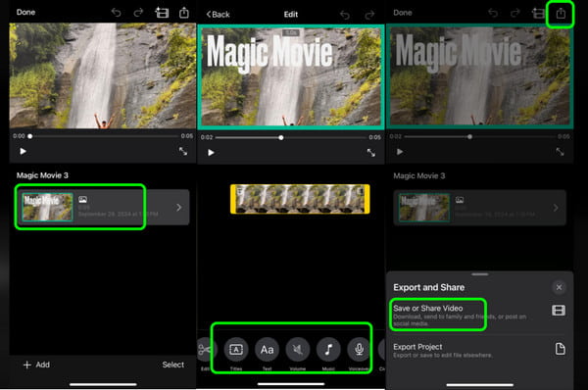Image resolution: width=588 pixels, height=390 pixels.
Task: Undo on the screen with the Add button
Action: coord(117,13)
